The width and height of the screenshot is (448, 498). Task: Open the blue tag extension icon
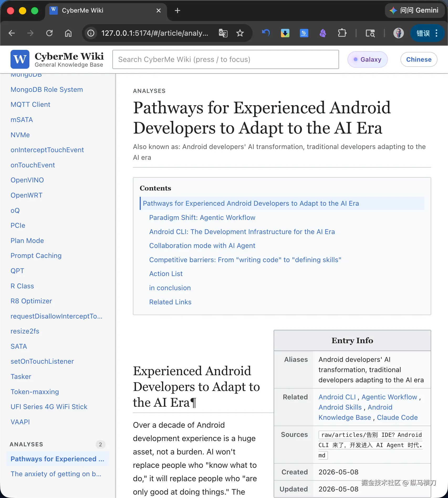pos(304,33)
